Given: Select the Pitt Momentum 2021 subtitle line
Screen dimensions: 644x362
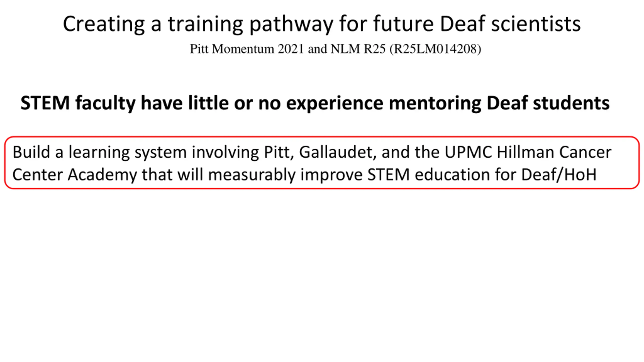Looking at the screenshot, I should (x=335, y=49).
